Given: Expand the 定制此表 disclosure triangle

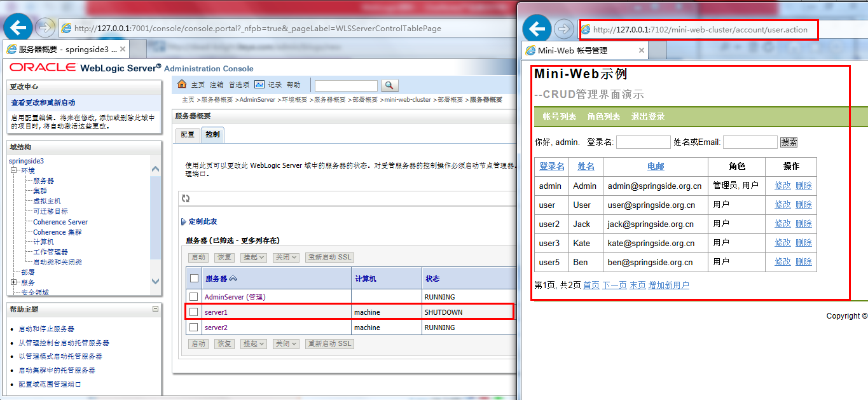Looking at the screenshot, I should [x=184, y=222].
